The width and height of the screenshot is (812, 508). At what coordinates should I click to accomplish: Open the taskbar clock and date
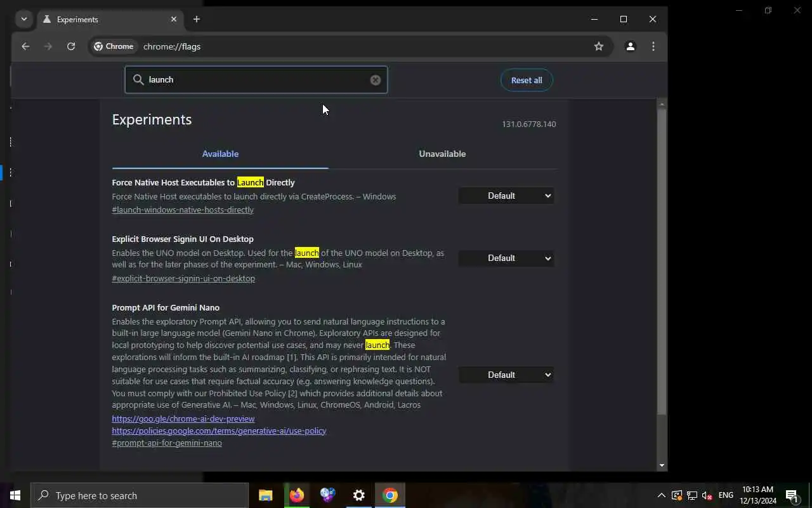757,495
